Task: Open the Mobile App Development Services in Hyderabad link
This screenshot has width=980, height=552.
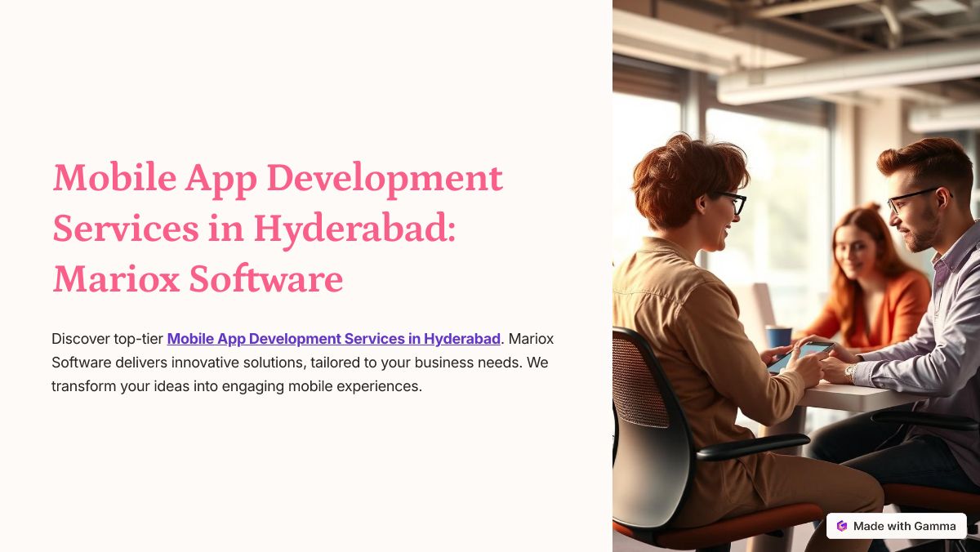Action: pyautogui.click(x=333, y=339)
